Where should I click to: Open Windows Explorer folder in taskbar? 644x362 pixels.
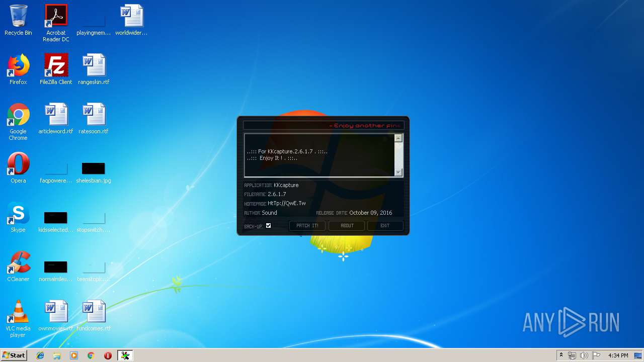57,355
